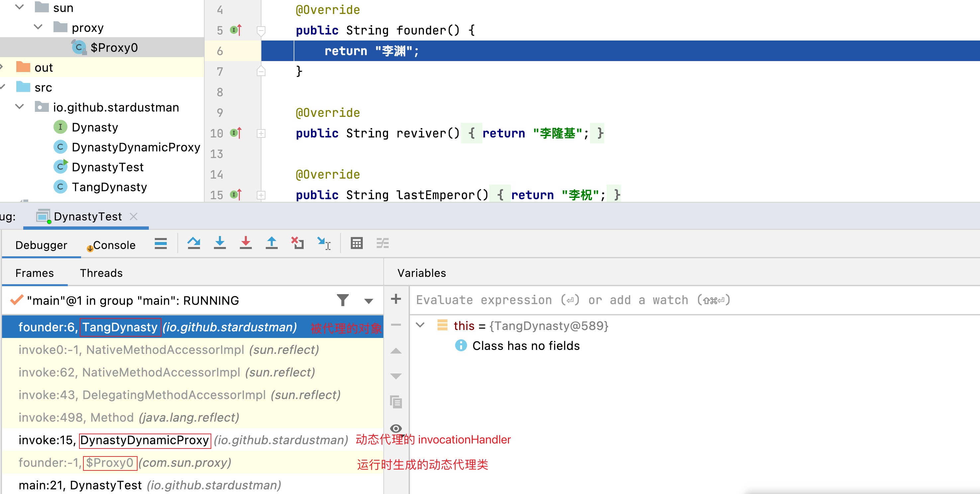Click the Show Execution Point icon
This screenshot has height=494, width=980.
tap(160, 243)
